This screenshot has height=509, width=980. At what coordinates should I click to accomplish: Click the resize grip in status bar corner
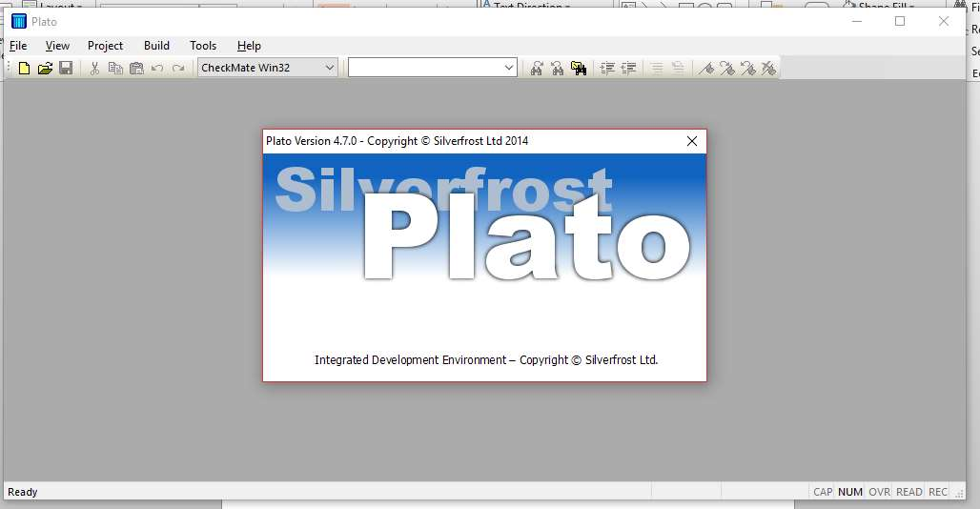click(959, 494)
